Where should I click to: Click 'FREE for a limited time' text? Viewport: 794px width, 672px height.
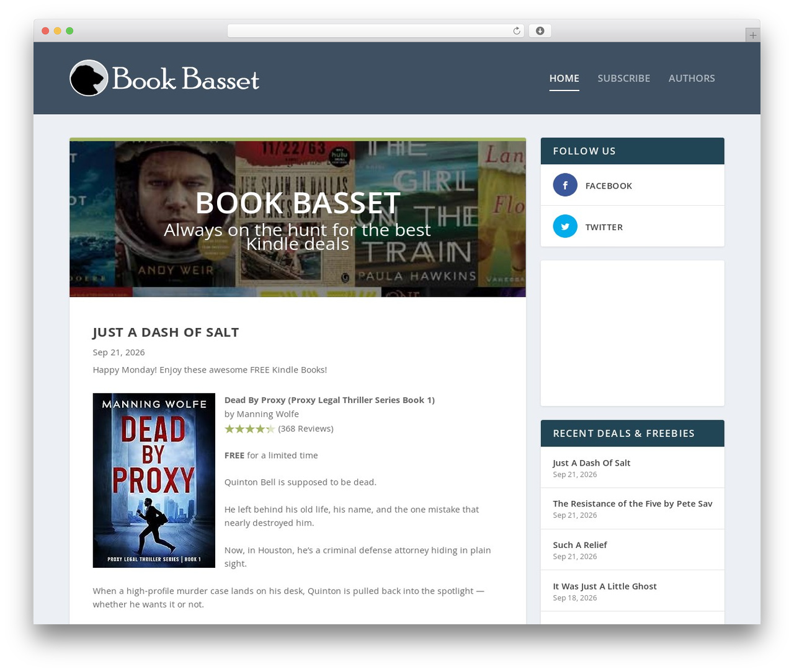(x=271, y=455)
